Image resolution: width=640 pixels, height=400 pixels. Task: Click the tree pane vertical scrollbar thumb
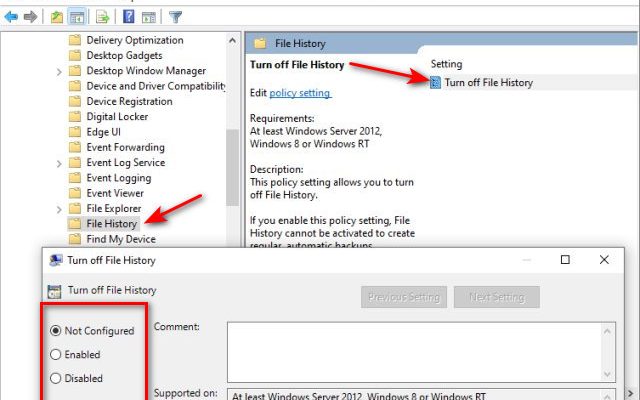click(x=232, y=167)
